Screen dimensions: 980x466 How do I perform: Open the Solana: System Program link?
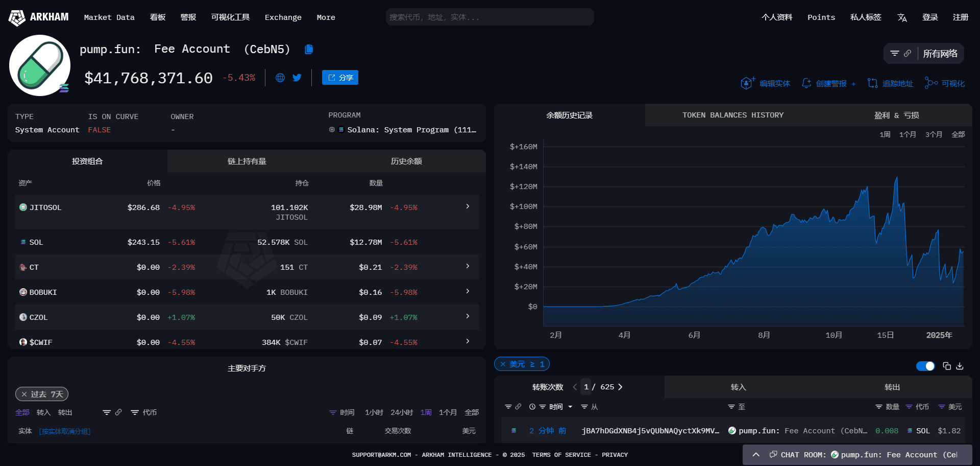tap(412, 130)
